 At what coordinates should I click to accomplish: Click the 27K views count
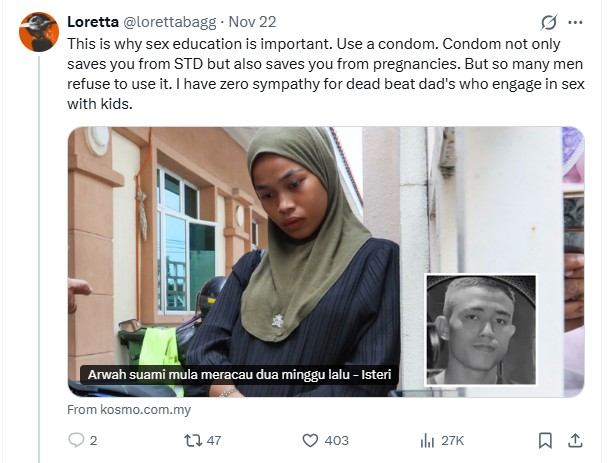[x=453, y=440]
